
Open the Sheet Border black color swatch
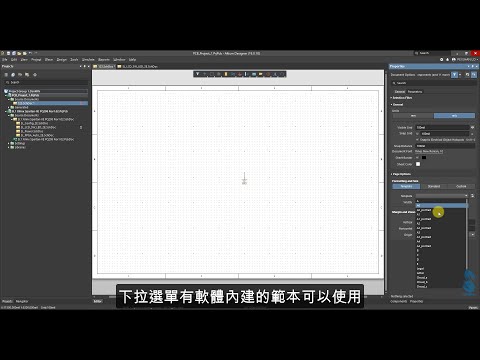click(x=424, y=157)
